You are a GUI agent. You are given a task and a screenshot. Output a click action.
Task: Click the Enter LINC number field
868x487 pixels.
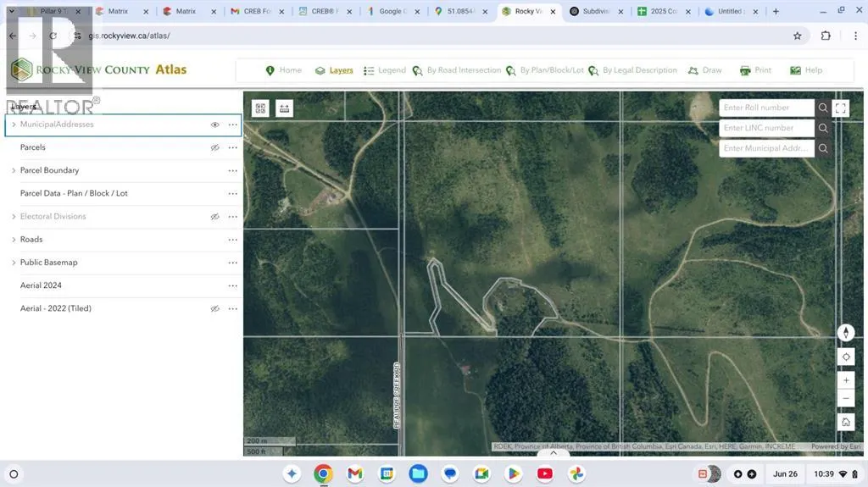pos(766,129)
